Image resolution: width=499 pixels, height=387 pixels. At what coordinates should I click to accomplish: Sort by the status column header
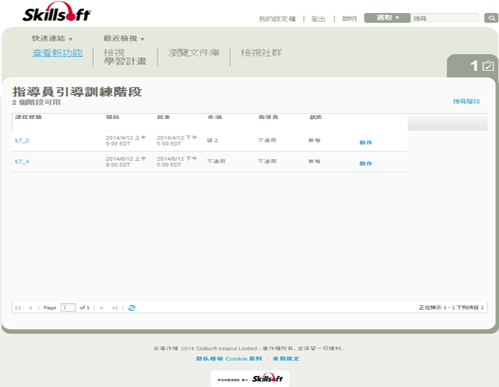click(316, 117)
